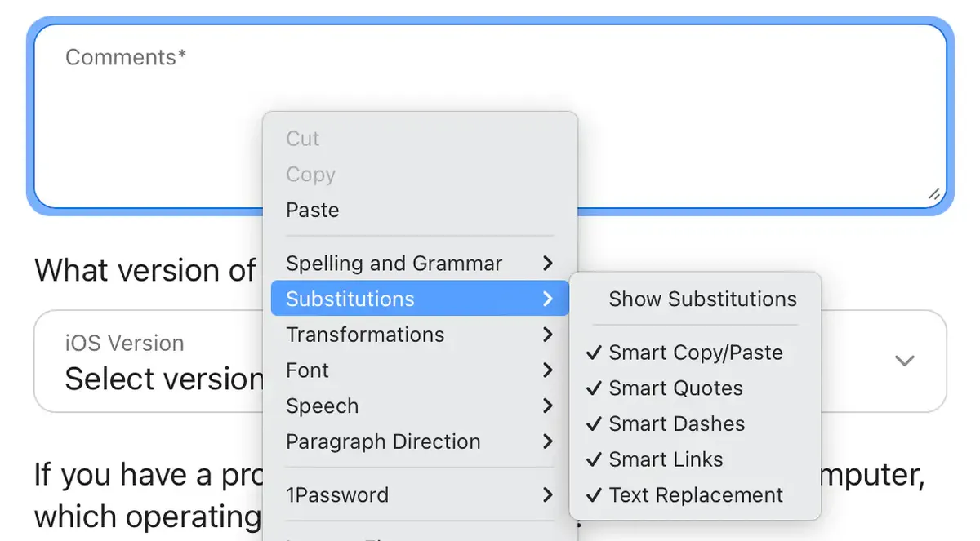Viewport: 980px width, 541px height.
Task: Click the chevron beside the version selector
Action: 904,361
